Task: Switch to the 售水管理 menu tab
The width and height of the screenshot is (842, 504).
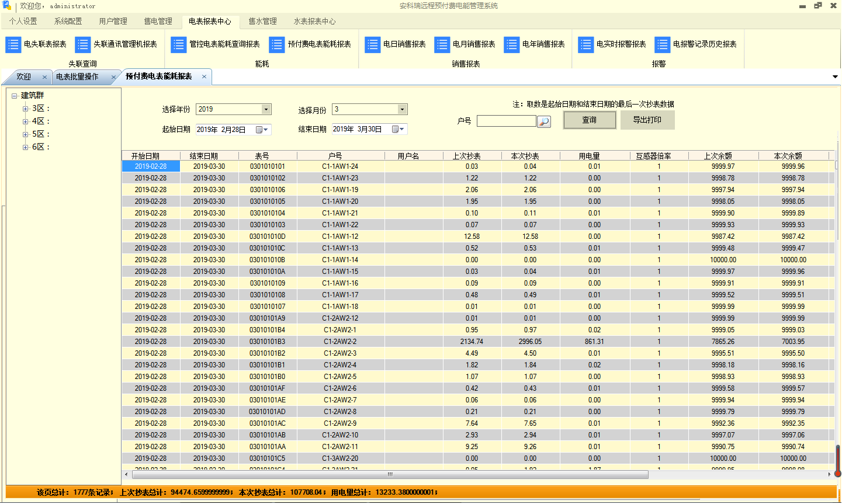Action: pyautogui.click(x=263, y=21)
